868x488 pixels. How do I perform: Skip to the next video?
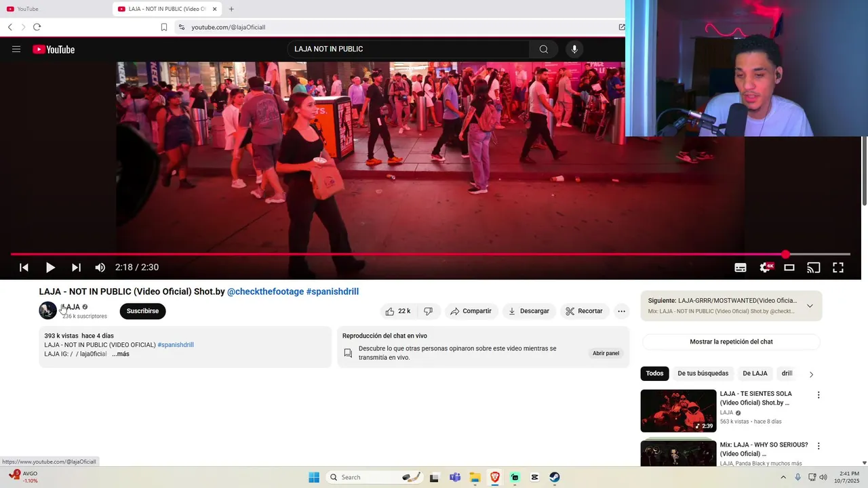click(76, 268)
